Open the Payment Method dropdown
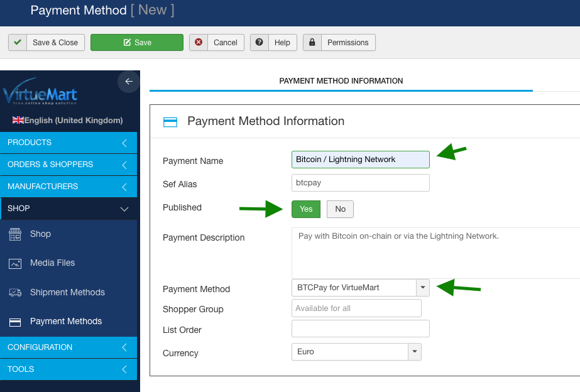 (x=422, y=288)
